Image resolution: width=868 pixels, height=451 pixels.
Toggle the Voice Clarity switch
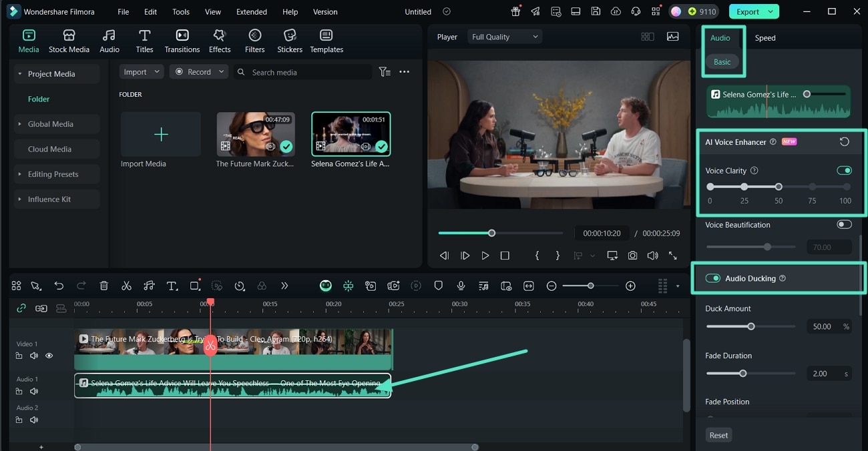pos(844,170)
